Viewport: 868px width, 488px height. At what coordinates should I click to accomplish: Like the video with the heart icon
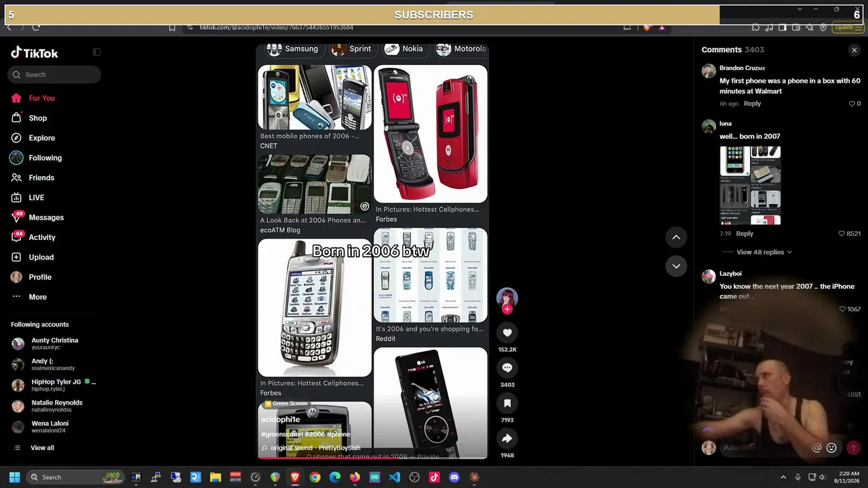[507, 333]
